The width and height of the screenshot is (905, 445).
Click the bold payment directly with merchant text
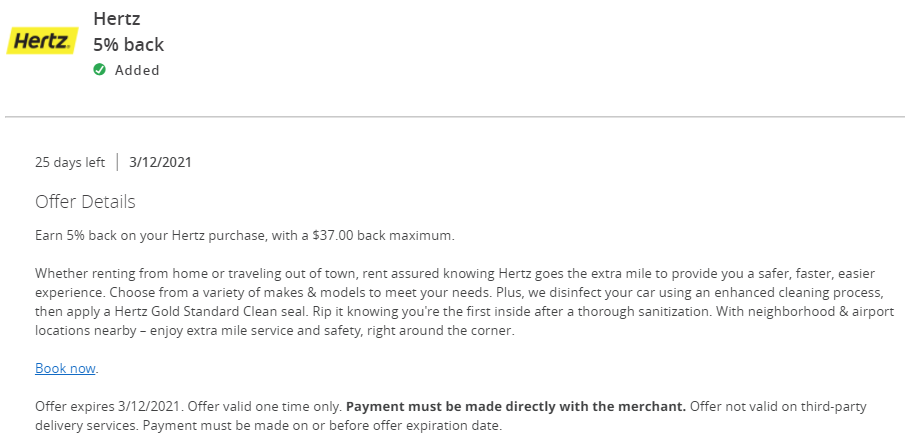click(x=516, y=406)
